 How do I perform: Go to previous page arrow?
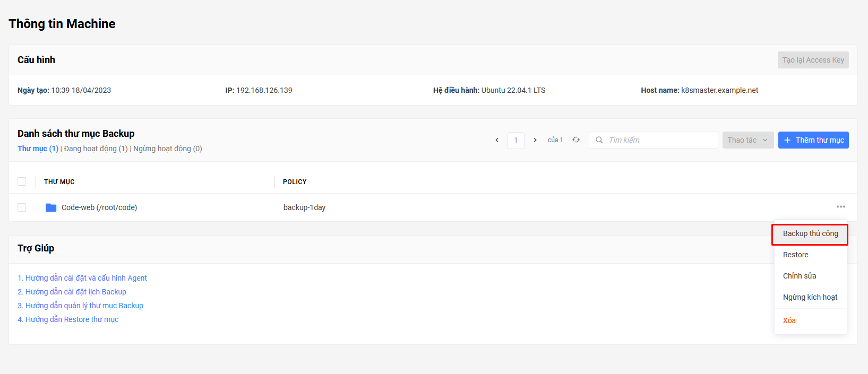pos(497,140)
